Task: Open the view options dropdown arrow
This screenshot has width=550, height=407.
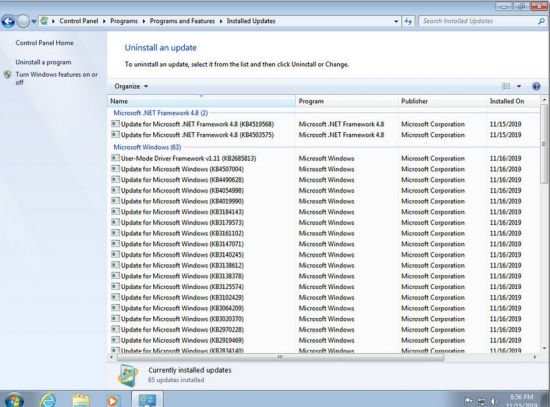Action: pos(519,86)
